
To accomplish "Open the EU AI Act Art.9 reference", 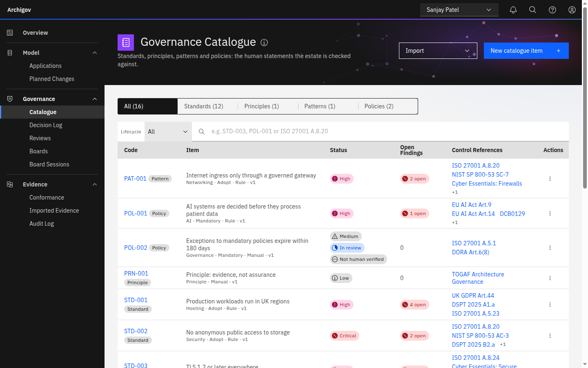I will [472, 205].
